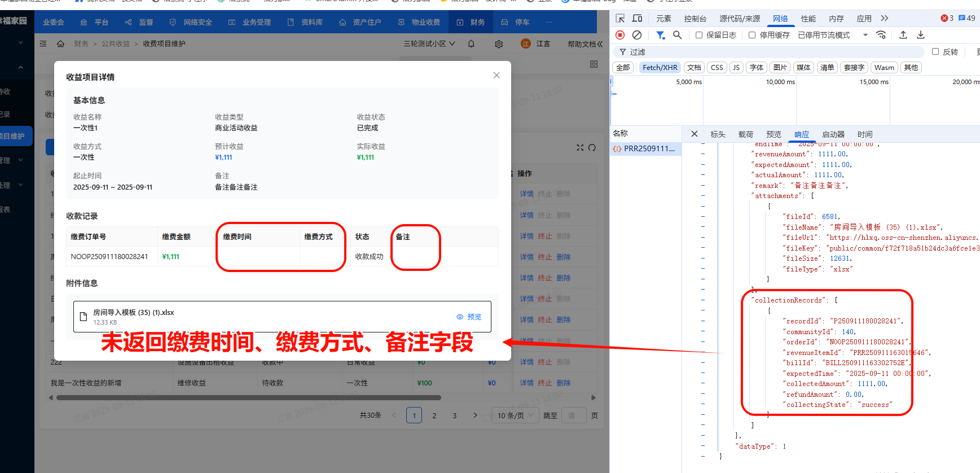Switch to the 控制台 DevTools tab
Image resolution: width=980 pixels, height=473 pixels.
click(x=695, y=19)
